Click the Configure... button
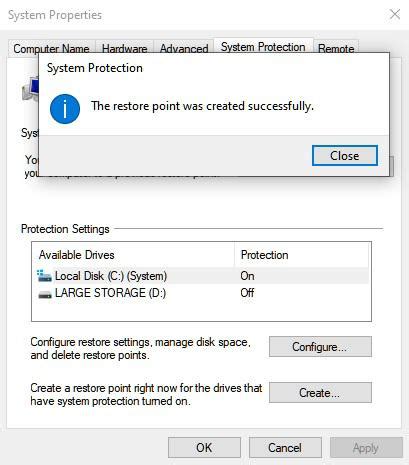 [x=320, y=347]
